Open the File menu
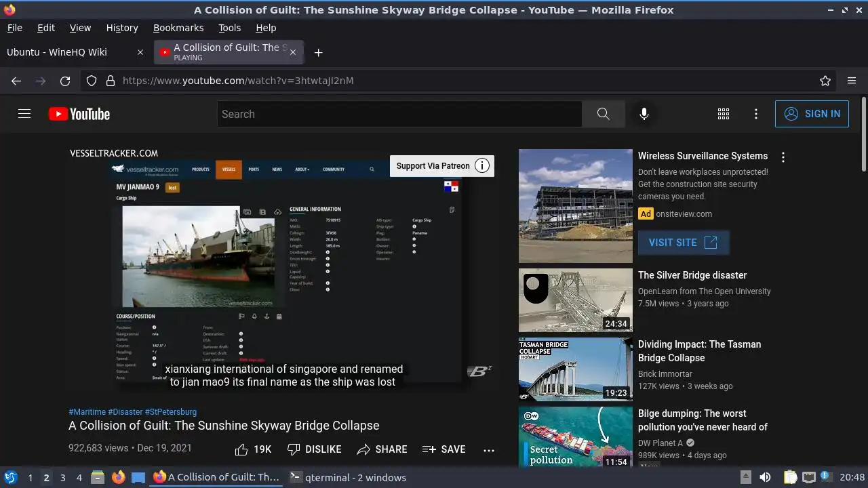The image size is (868, 488). coord(14,28)
